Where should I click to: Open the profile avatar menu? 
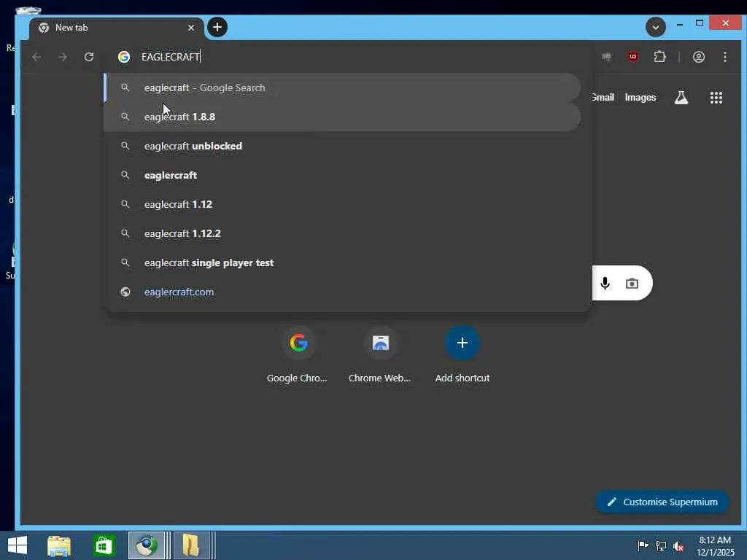(x=698, y=57)
